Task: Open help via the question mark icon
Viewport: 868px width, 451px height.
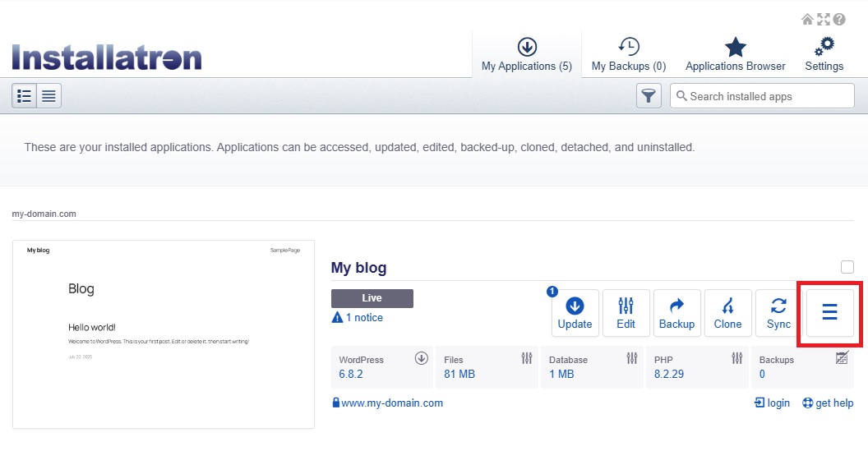Action: pyautogui.click(x=839, y=20)
